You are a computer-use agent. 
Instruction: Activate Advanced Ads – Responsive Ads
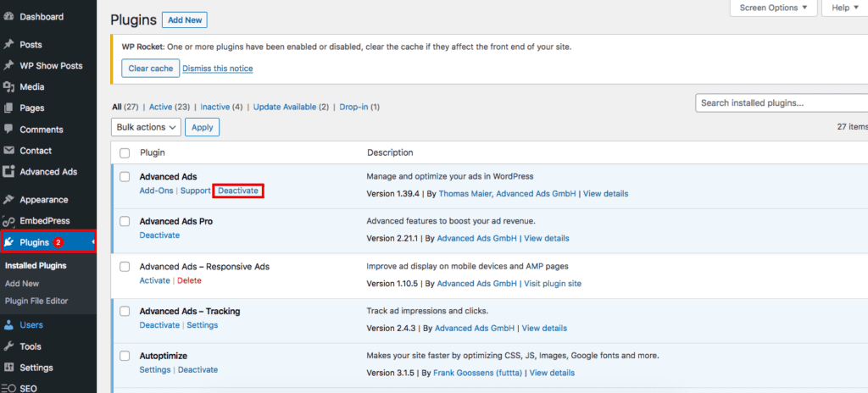point(154,280)
